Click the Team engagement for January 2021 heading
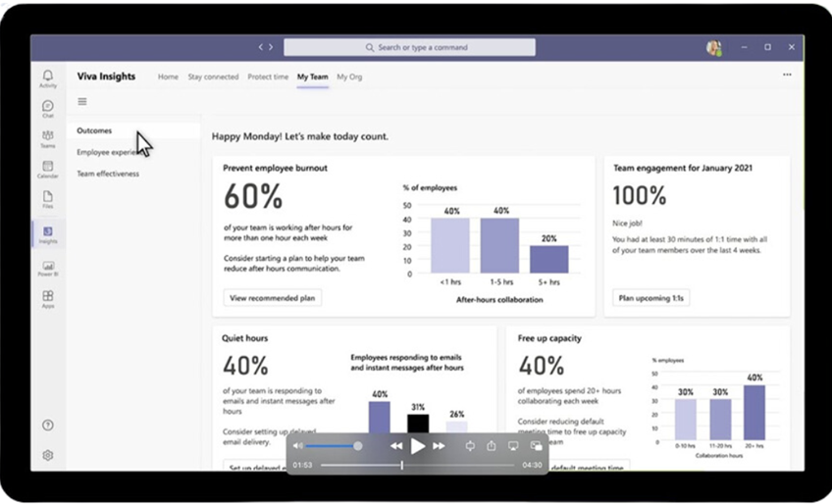 pos(683,169)
